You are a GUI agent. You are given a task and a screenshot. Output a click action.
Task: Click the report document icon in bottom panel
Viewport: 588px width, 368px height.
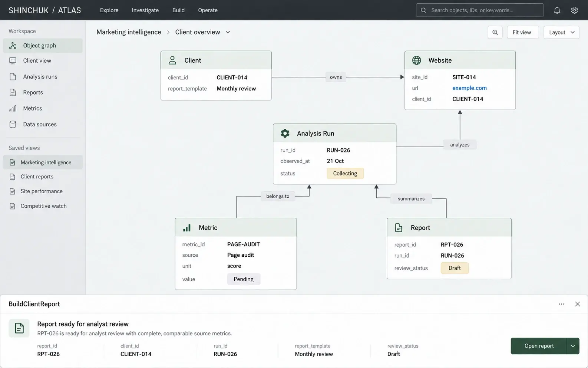pyautogui.click(x=19, y=328)
